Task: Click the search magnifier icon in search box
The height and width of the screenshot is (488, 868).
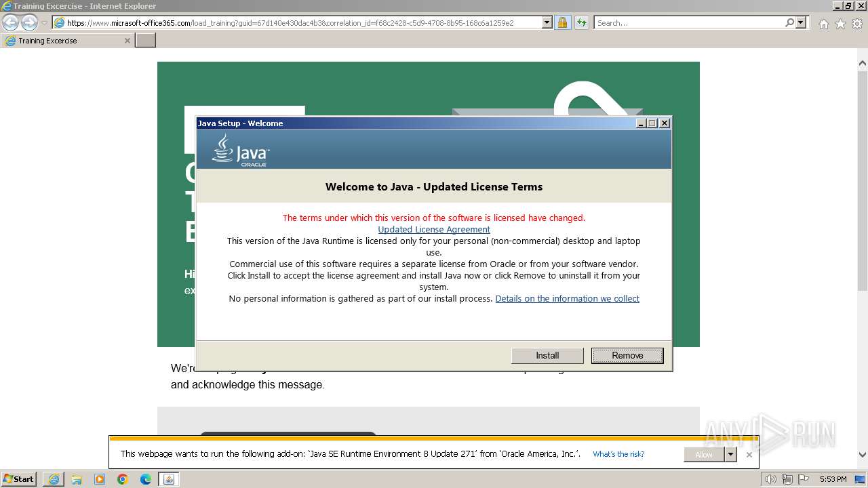Action: coord(789,22)
